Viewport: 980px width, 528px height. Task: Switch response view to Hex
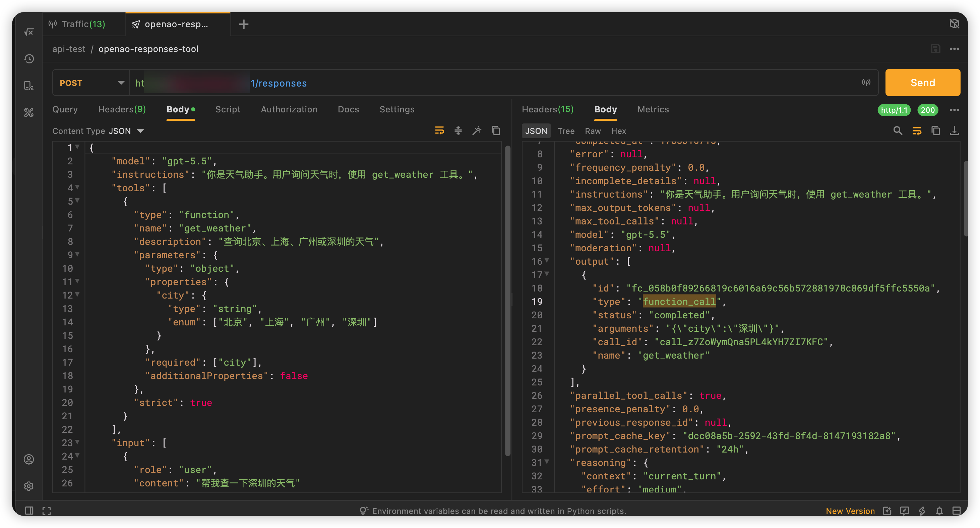pos(619,131)
